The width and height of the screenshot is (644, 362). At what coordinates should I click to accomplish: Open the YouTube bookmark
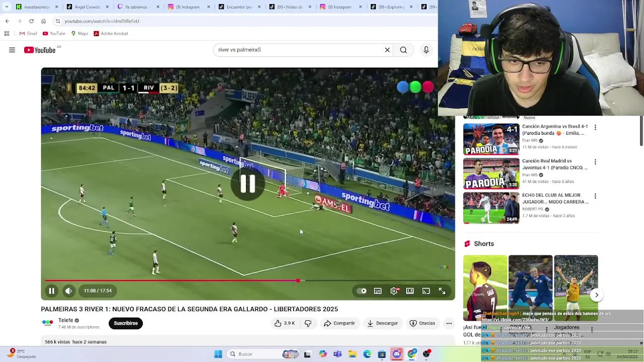point(54,34)
